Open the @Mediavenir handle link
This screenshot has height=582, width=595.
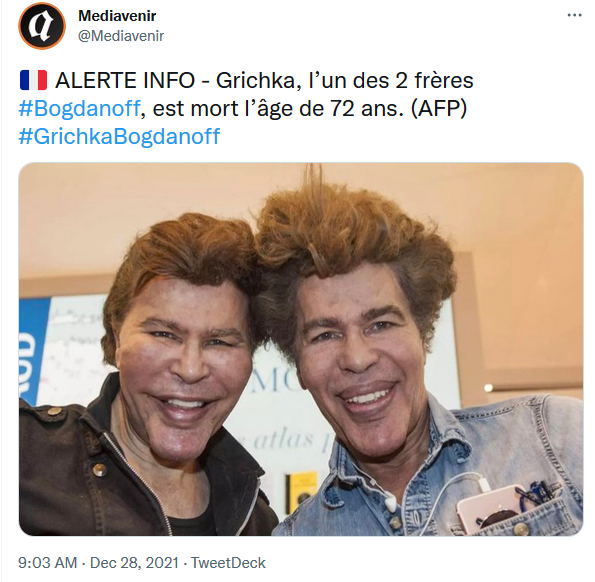point(121,36)
